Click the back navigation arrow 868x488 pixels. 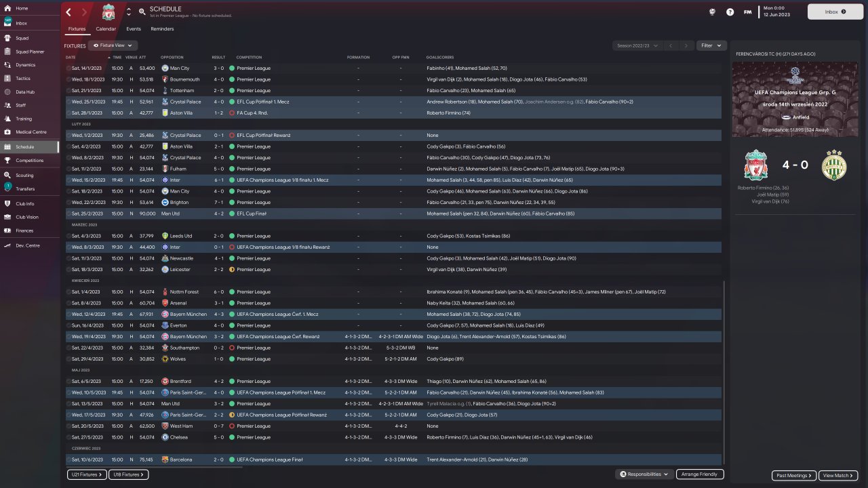(68, 12)
